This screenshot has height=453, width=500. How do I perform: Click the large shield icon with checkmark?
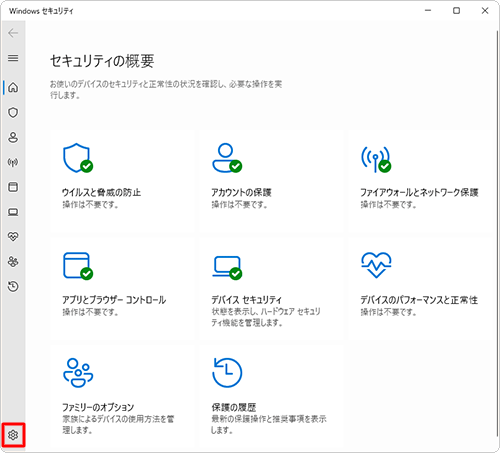pos(78,158)
